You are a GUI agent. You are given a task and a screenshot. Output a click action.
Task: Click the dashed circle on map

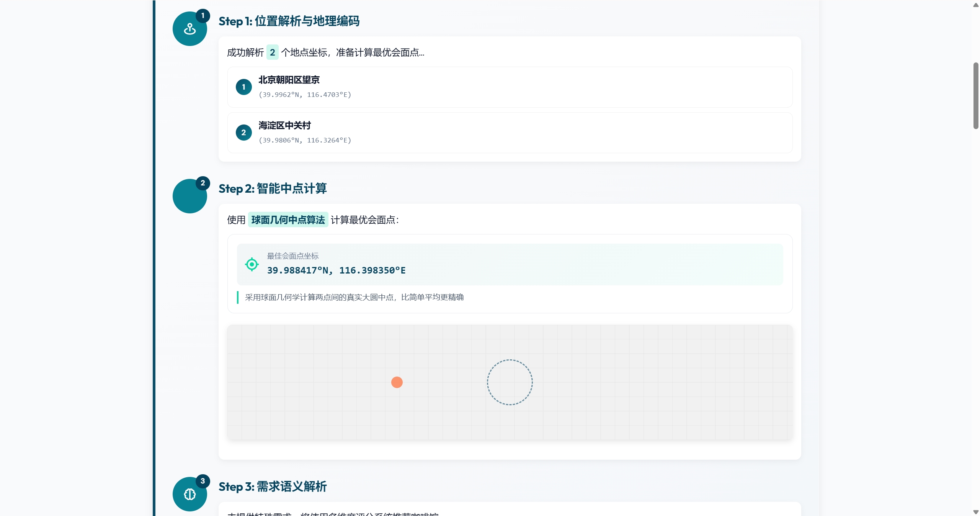pos(510,382)
